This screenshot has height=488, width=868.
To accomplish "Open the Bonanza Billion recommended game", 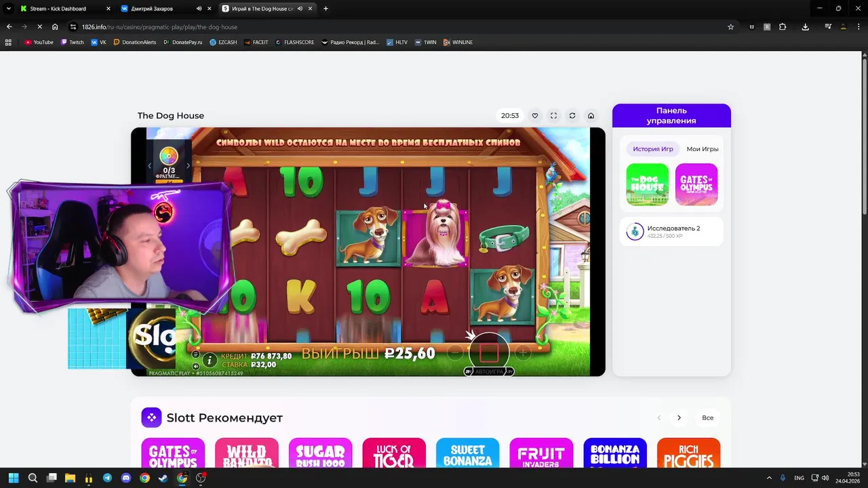I will point(615,453).
